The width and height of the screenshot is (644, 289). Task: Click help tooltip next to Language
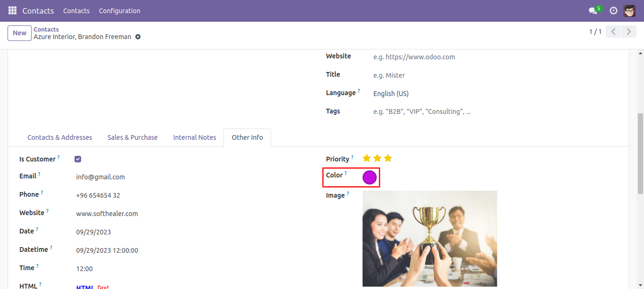[x=359, y=91]
